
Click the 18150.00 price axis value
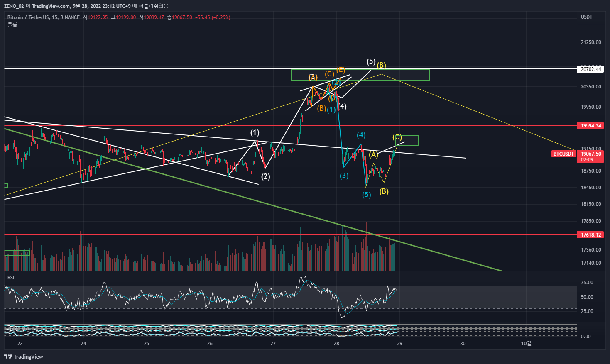591,204
